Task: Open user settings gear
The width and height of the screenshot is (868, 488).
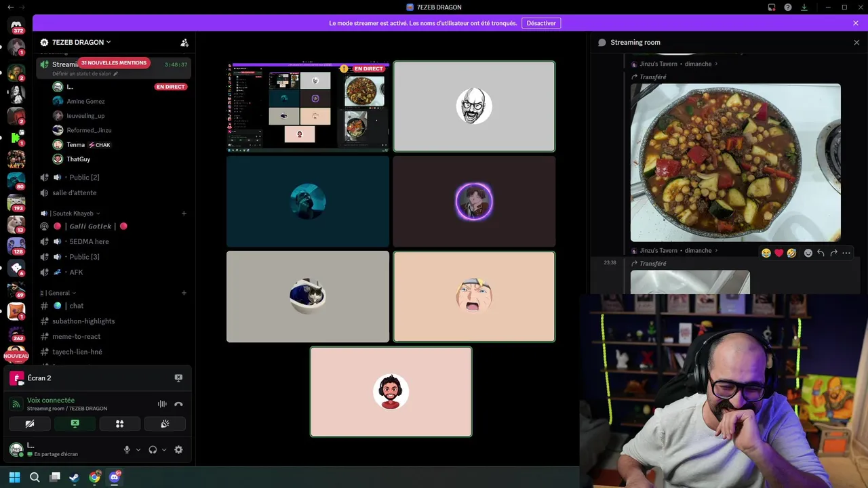Action: pyautogui.click(x=178, y=449)
